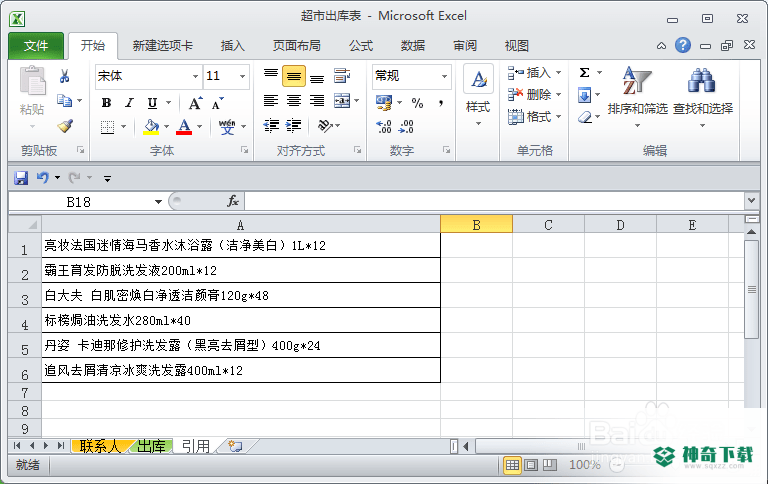The image size is (768, 484).
Task: Expand the font name 宋体 dropdown
Action: click(x=195, y=76)
